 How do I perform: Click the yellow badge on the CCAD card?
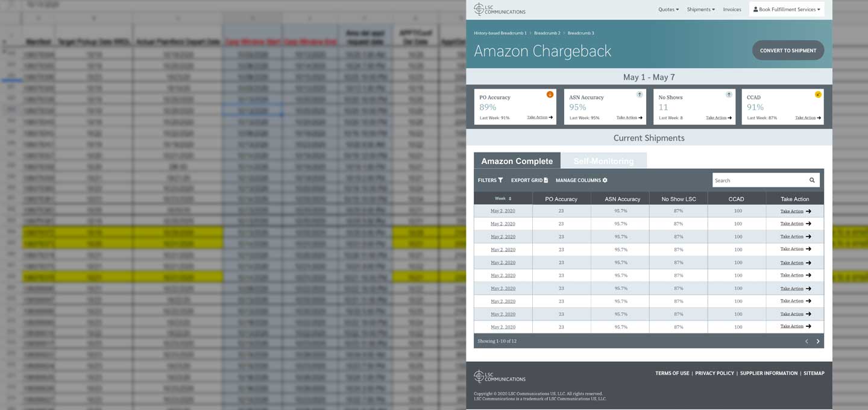(x=818, y=94)
